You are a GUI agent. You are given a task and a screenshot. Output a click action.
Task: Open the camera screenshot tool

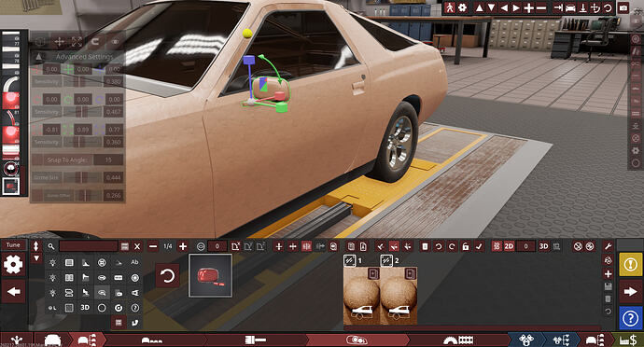(x=623, y=7)
